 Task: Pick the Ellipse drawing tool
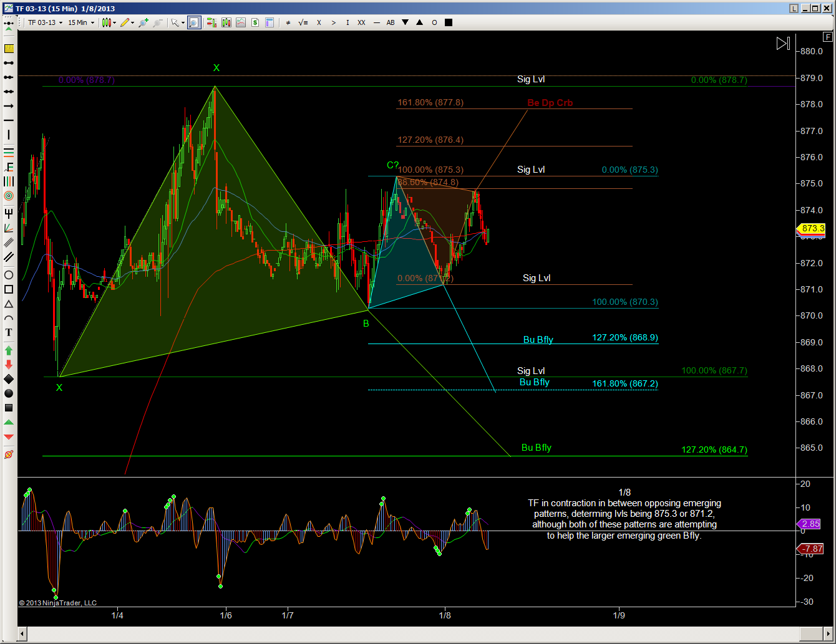pos(9,275)
